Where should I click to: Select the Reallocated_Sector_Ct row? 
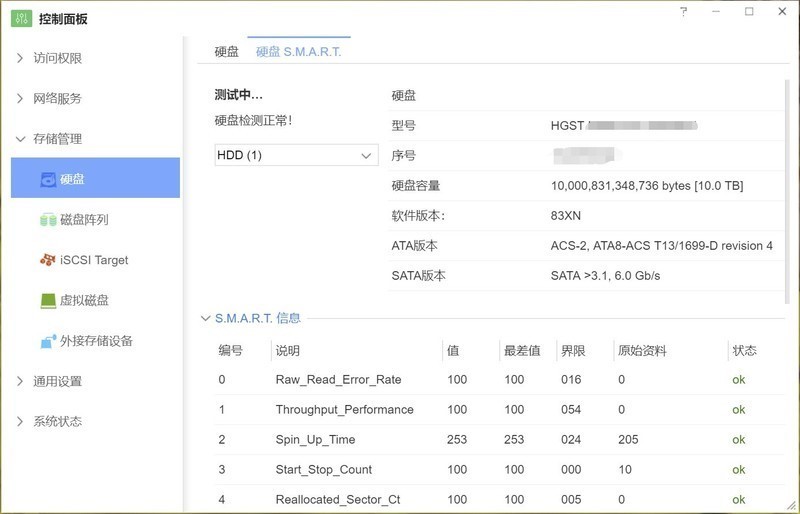pos(499,499)
